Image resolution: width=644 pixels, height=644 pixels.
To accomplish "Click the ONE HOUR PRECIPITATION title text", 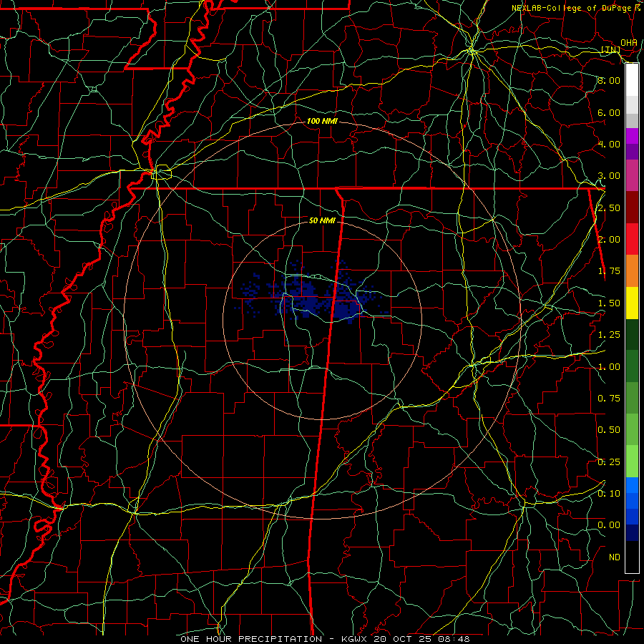I will tap(251, 639).
